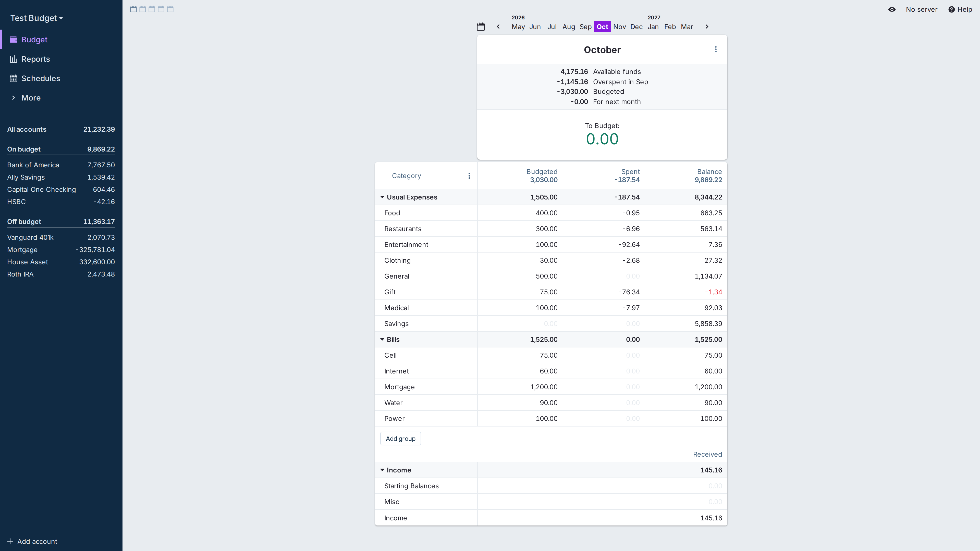980x551 pixels.
Task: Open the Test Budget dropdown
Action: pos(36,18)
